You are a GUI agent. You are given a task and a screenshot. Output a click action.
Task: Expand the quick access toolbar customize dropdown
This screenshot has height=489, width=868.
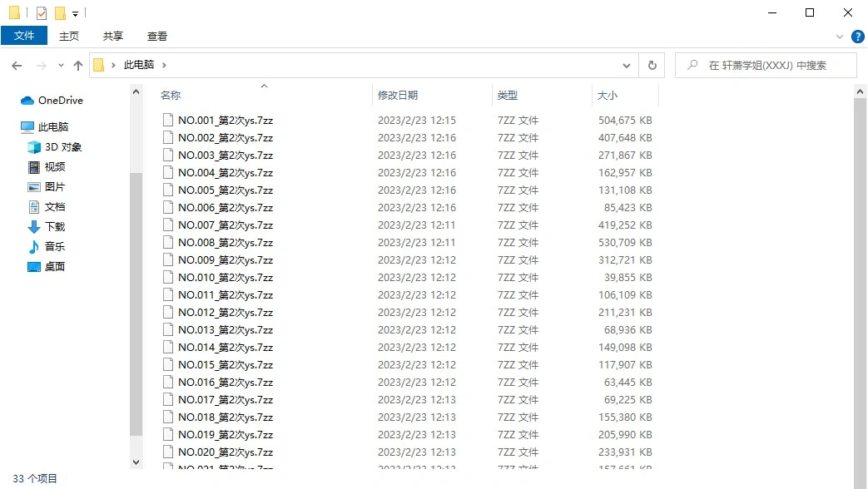pos(75,14)
